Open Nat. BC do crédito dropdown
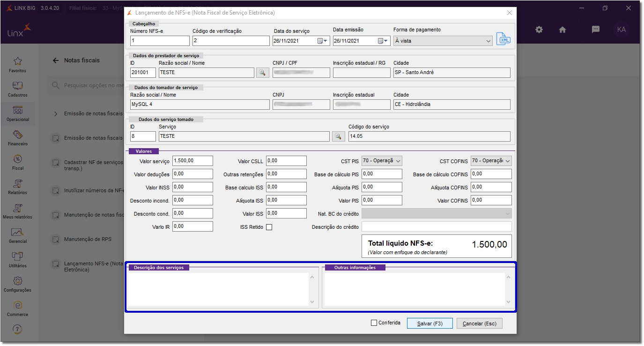 point(437,214)
